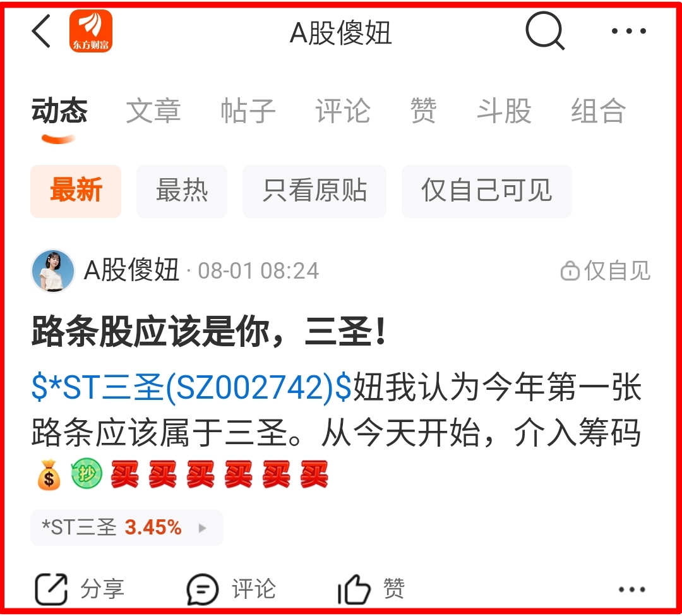Open search with the magnifier icon
This screenshot has width=682, height=616.
(x=545, y=31)
